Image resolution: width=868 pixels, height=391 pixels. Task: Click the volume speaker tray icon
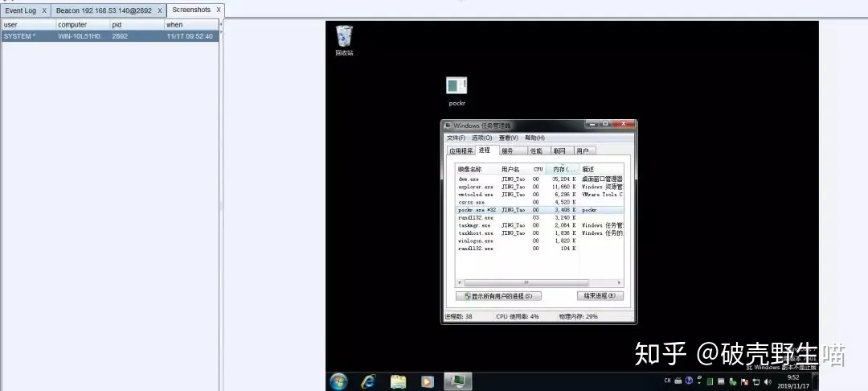768,381
